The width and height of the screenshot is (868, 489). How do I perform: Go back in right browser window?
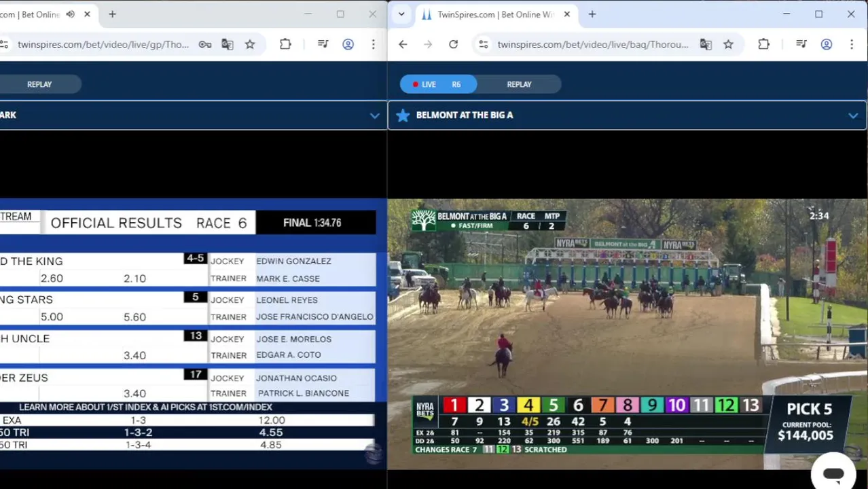pos(403,45)
